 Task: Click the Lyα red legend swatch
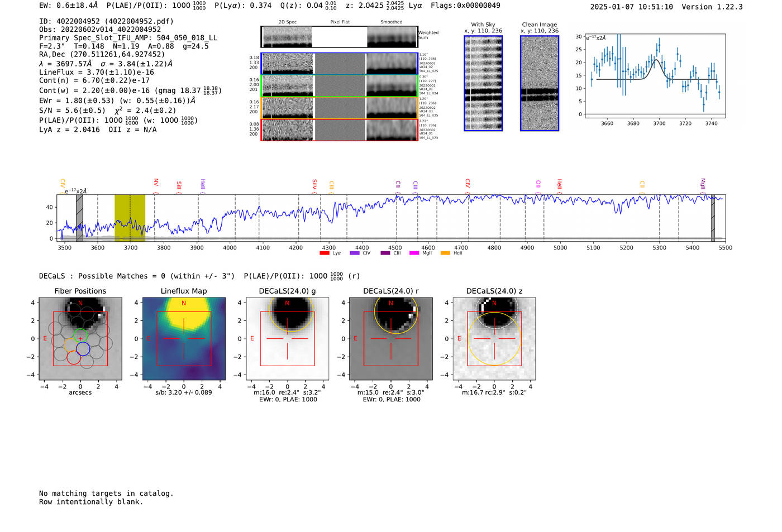(x=324, y=253)
